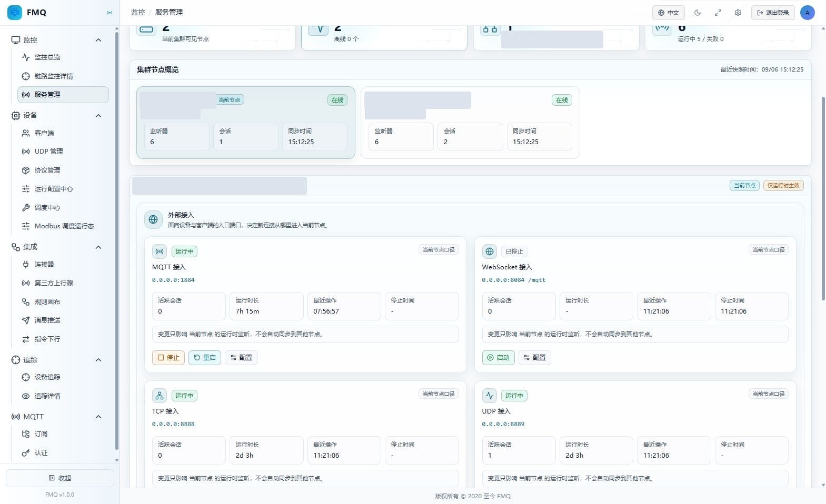Open 协议管理 page

coord(63,170)
